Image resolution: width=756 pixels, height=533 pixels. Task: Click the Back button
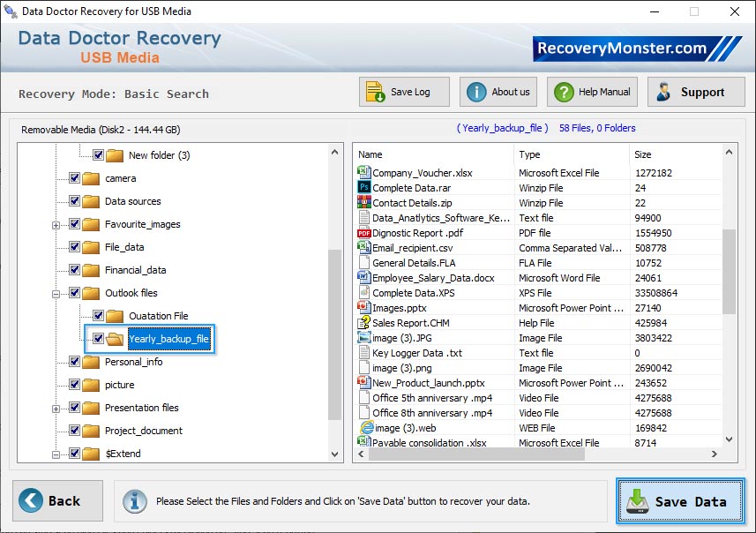coord(56,499)
